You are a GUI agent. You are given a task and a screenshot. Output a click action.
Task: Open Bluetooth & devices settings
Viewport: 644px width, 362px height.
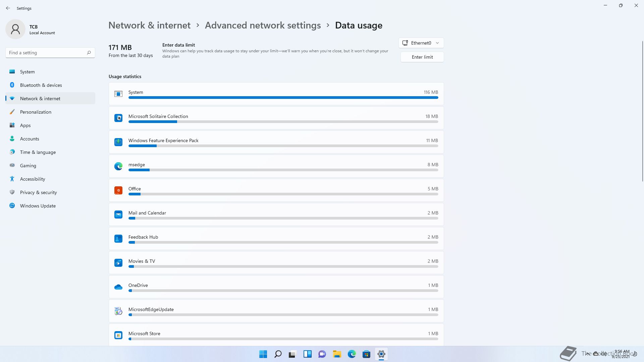(x=50, y=85)
